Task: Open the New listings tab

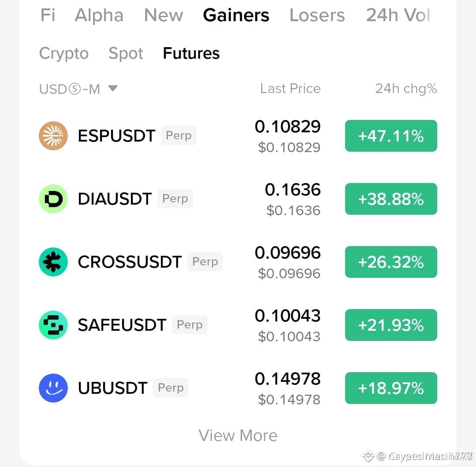Action: pos(164,15)
